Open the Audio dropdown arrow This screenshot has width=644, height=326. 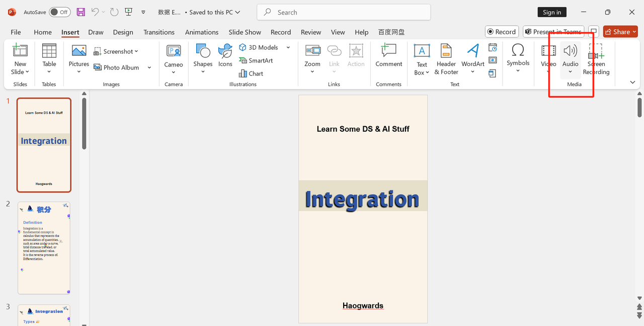point(570,71)
